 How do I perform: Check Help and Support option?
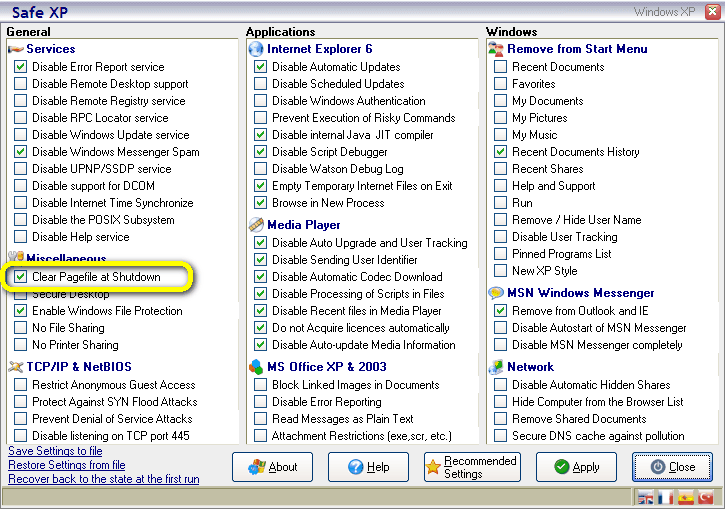coord(500,186)
